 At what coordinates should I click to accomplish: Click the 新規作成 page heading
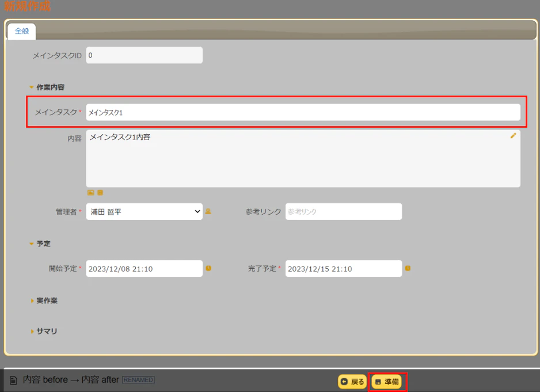point(27,6)
